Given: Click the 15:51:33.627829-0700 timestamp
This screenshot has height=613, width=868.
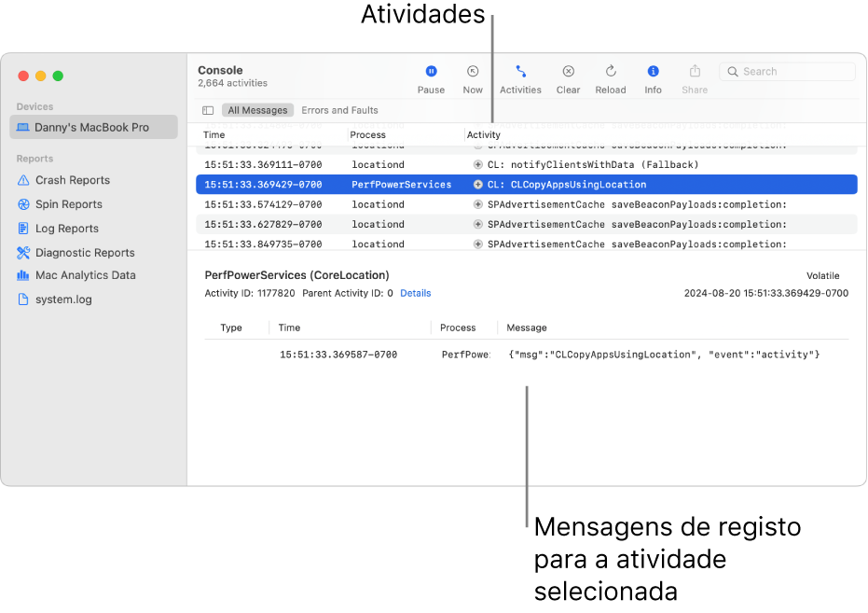Looking at the screenshot, I should [x=263, y=224].
